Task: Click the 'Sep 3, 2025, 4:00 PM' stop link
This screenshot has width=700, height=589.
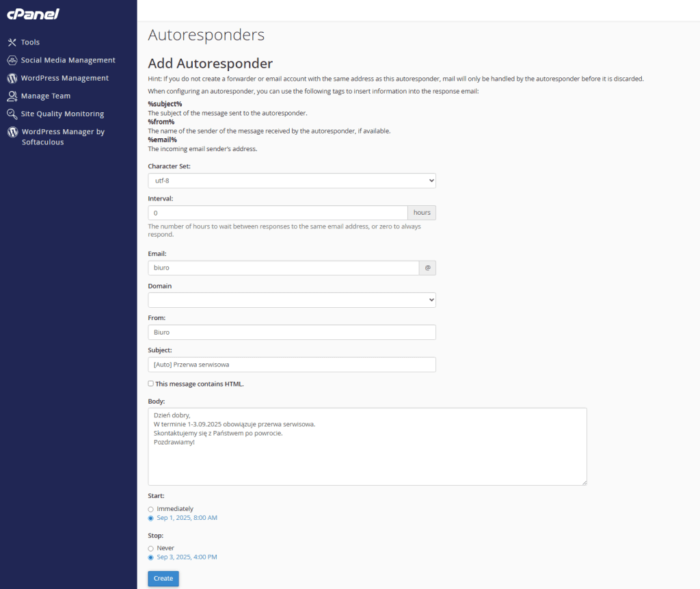Action: (187, 558)
